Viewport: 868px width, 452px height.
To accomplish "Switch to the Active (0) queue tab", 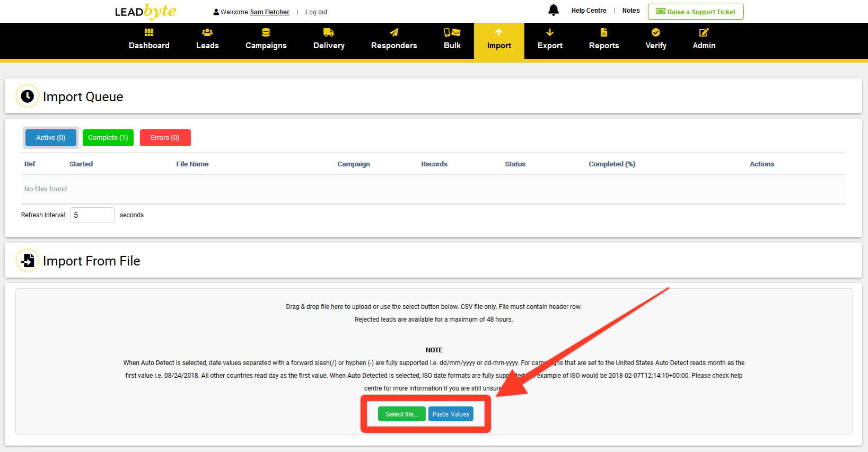I will (x=51, y=138).
